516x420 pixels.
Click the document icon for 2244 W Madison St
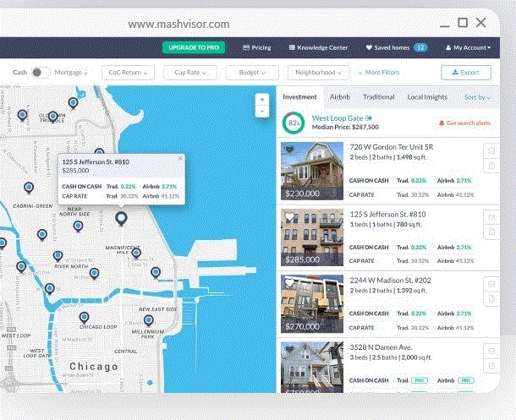(491, 299)
